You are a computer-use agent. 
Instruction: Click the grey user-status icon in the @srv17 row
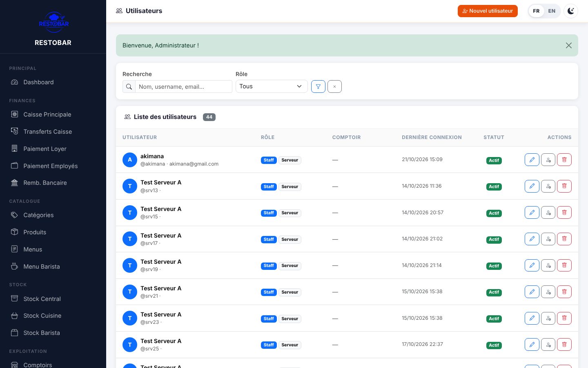pos(548,239)
